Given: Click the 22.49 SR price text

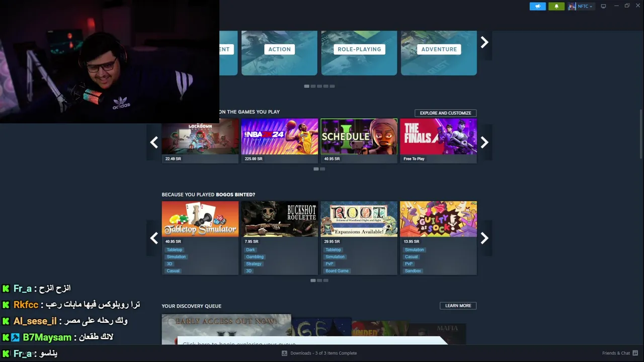Looking at the screenshot, I should (173, 159).
